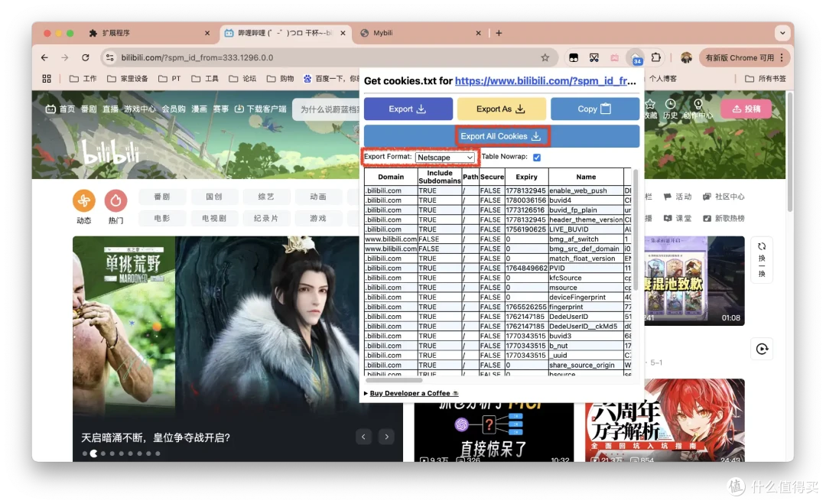
Task: Click the orange 动态 feed icon
Action: click(x=83, y=199)
